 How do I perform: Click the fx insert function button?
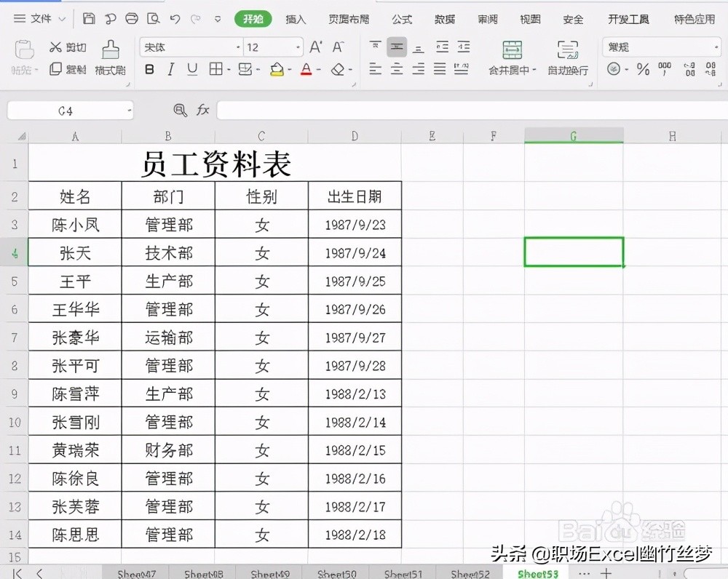(203, 109)
